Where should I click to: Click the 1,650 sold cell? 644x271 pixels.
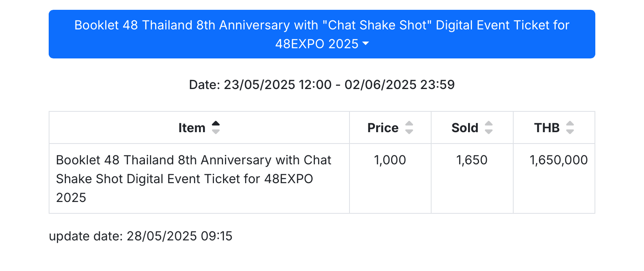[x=472, y=178]
